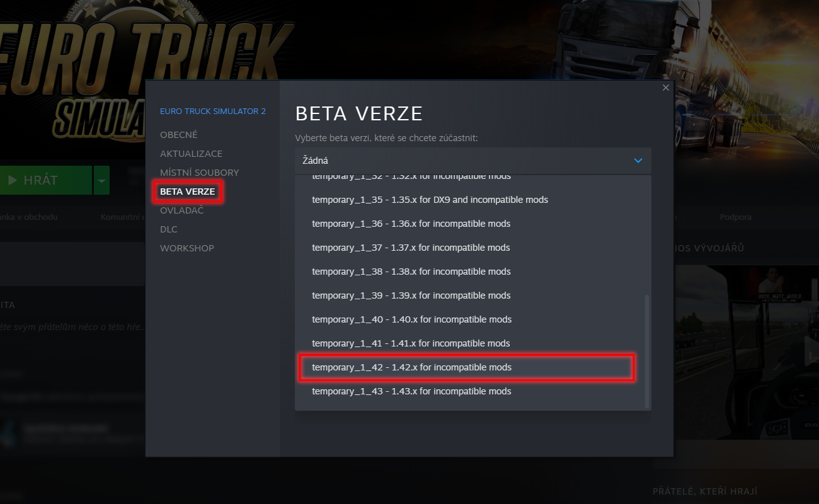
Task: Select temporary_1_43 beta option
Action: 411,391
